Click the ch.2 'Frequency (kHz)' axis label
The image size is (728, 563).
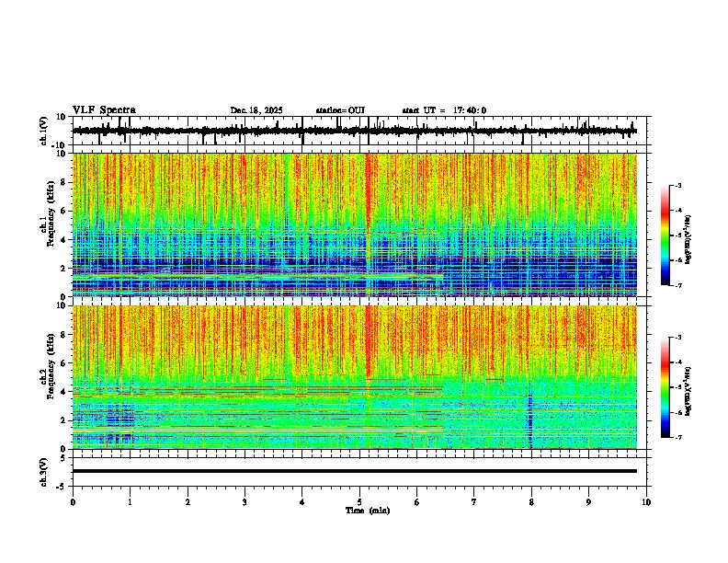[51, 366]
